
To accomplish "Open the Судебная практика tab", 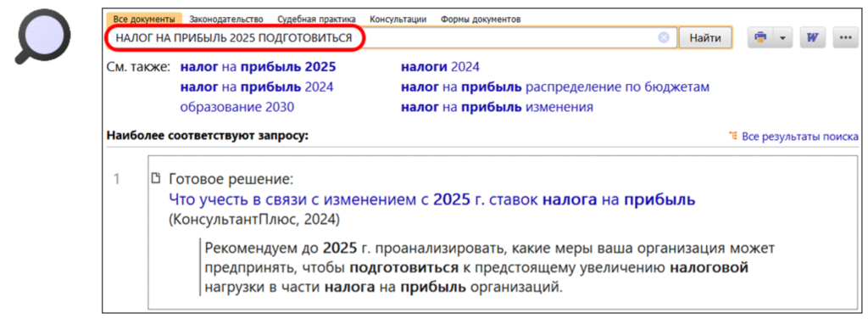I will [x=316, y=20].
